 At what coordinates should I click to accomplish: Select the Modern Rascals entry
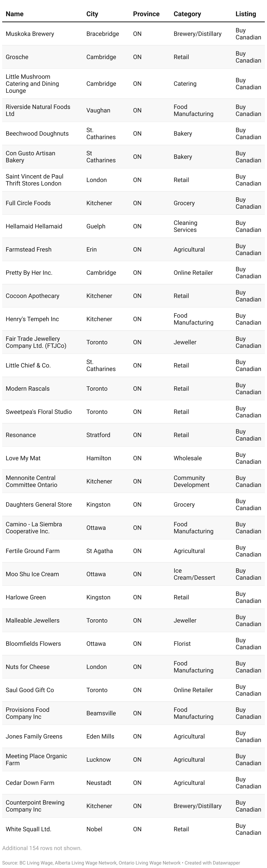tap(28, 388)
